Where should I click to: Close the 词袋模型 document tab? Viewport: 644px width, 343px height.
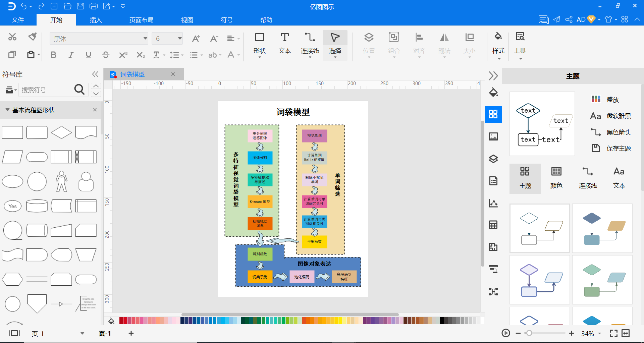(x=173, y=74)
